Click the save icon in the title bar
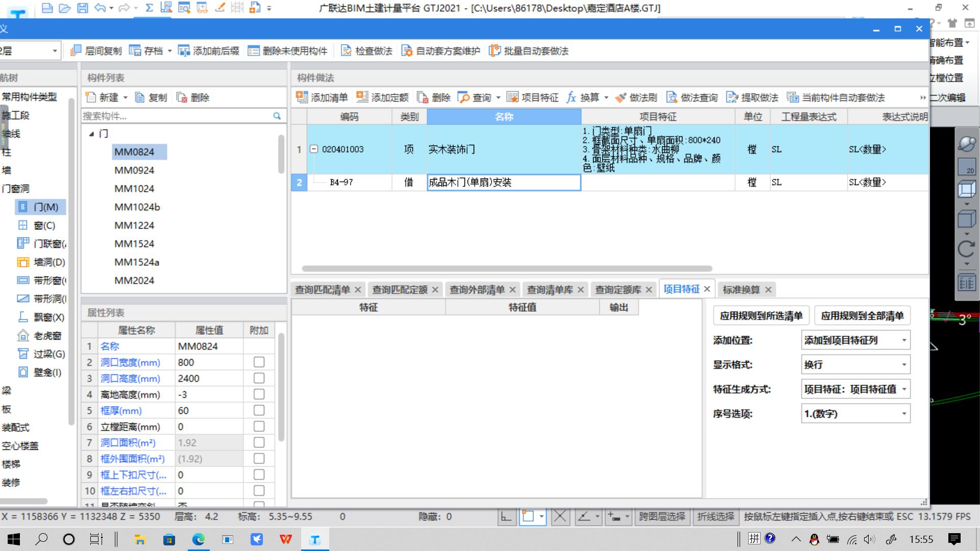Image resolution: width=980 pixels, height=551 pixels. [x=82, y=8]
